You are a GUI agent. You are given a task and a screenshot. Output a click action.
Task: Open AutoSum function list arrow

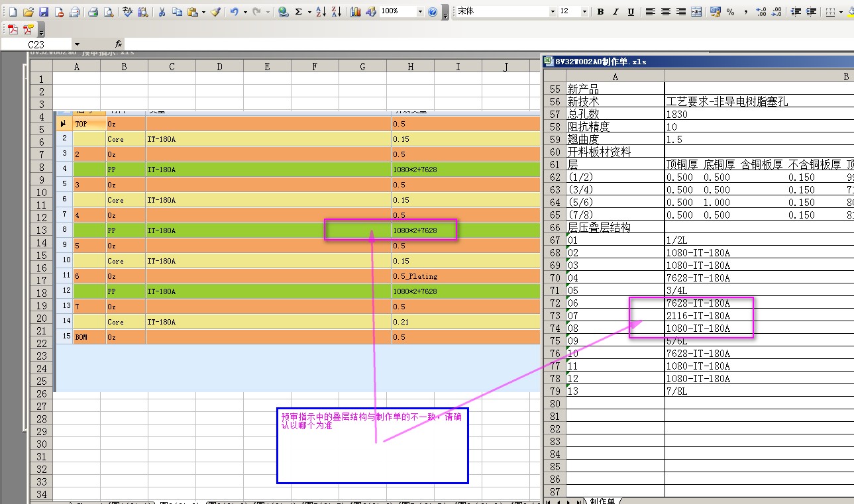click(309, 12)
